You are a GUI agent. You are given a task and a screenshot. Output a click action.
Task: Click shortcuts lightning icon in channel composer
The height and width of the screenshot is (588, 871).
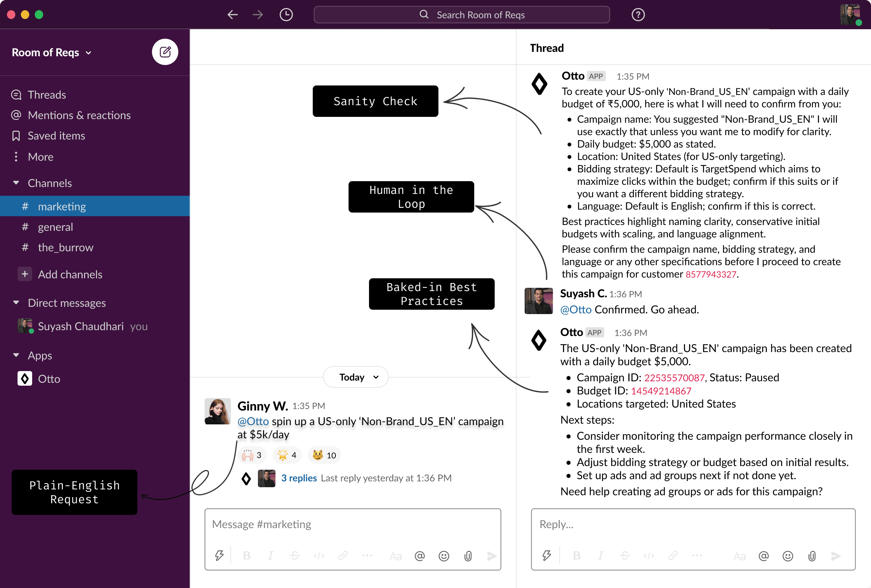[219, 555]
